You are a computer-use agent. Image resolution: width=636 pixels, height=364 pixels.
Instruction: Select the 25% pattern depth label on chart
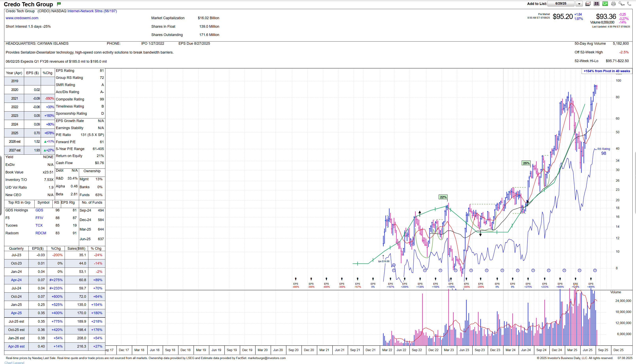click(x=526, y=163)
